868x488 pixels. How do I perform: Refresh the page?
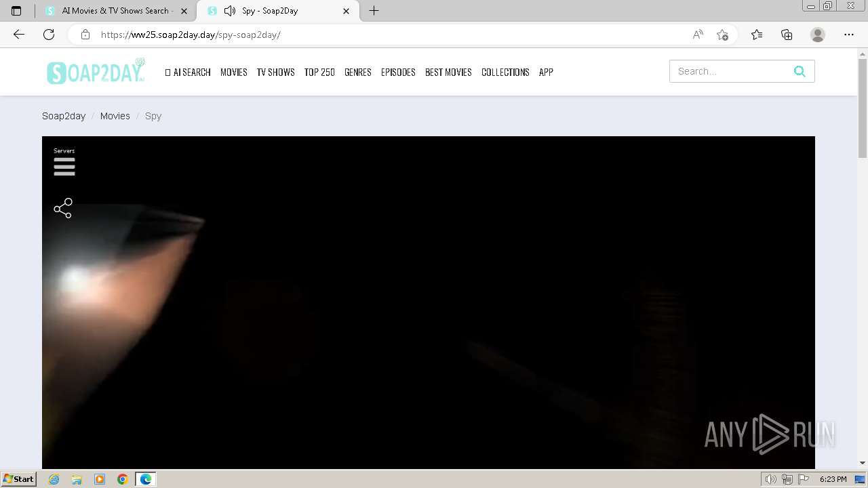[49, 35]
